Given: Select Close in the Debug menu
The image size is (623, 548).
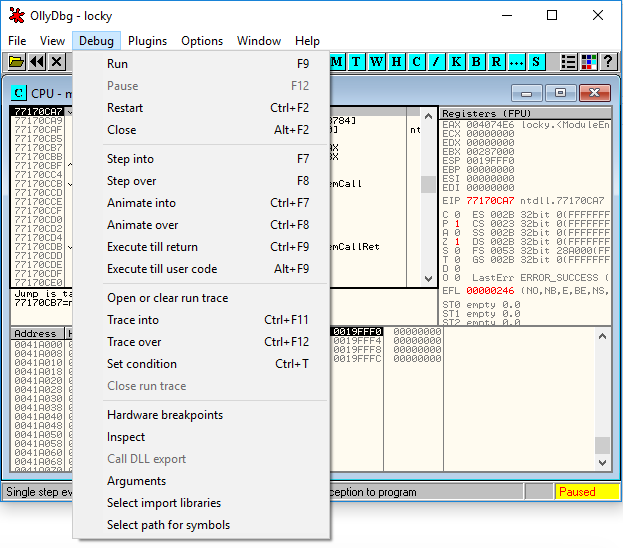Looking at the screenshot, I should pos(201,130).
